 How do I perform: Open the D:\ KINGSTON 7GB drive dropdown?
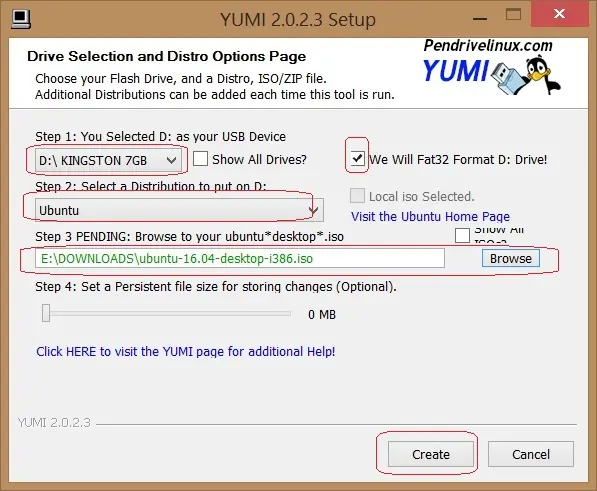pos(108,160)
